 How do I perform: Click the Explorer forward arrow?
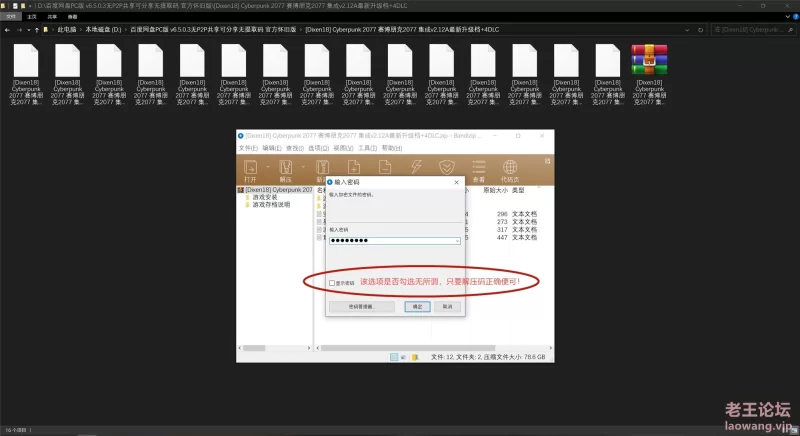(19, 30)
